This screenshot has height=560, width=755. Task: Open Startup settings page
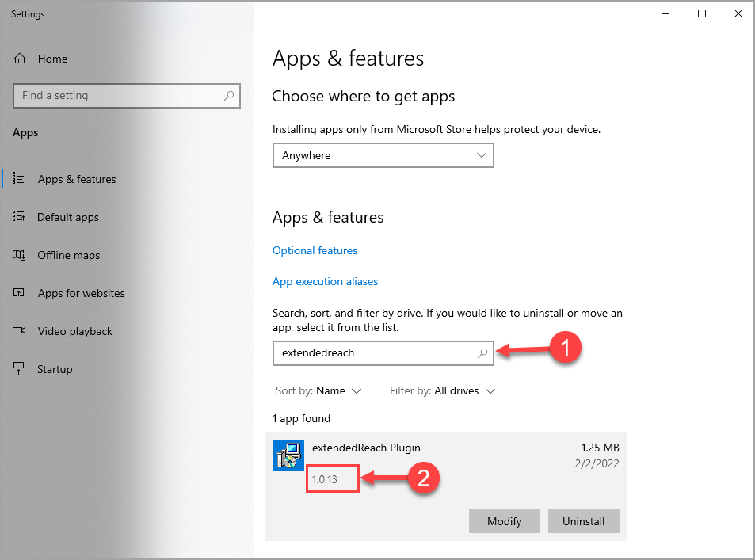55,369
